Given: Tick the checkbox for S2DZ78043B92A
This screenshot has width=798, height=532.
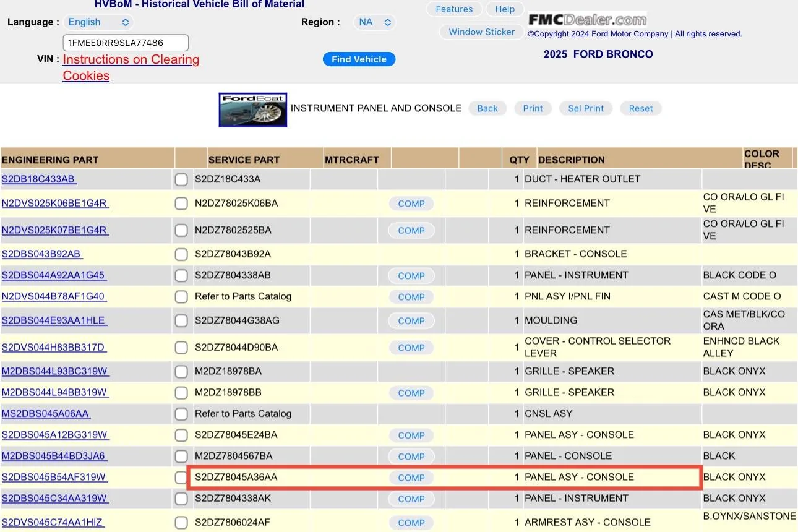Looking at the screenshot, I should (181, 254).
